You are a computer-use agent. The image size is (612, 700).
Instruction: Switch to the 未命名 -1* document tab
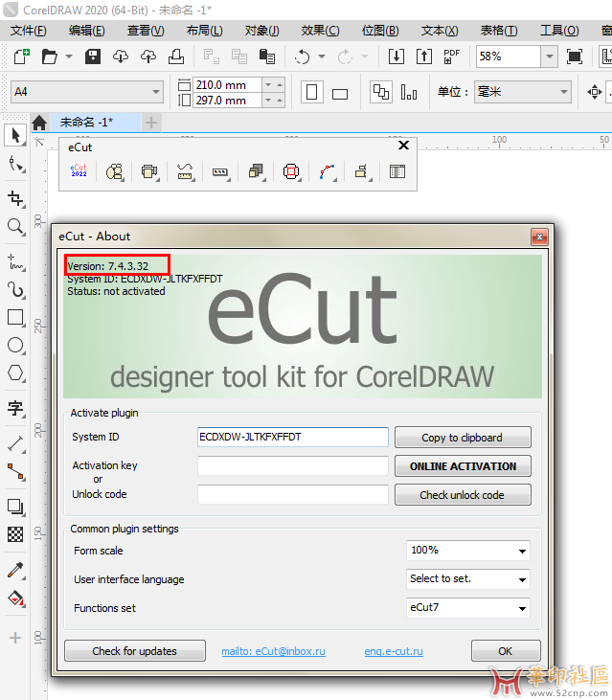tap(87, 123)
